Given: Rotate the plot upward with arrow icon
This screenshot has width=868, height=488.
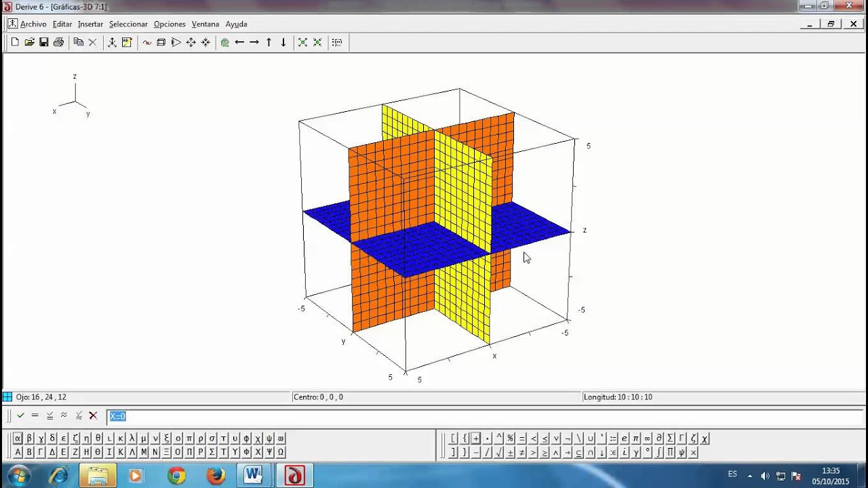Looking at the screenshot, I should tap(269, 42).
